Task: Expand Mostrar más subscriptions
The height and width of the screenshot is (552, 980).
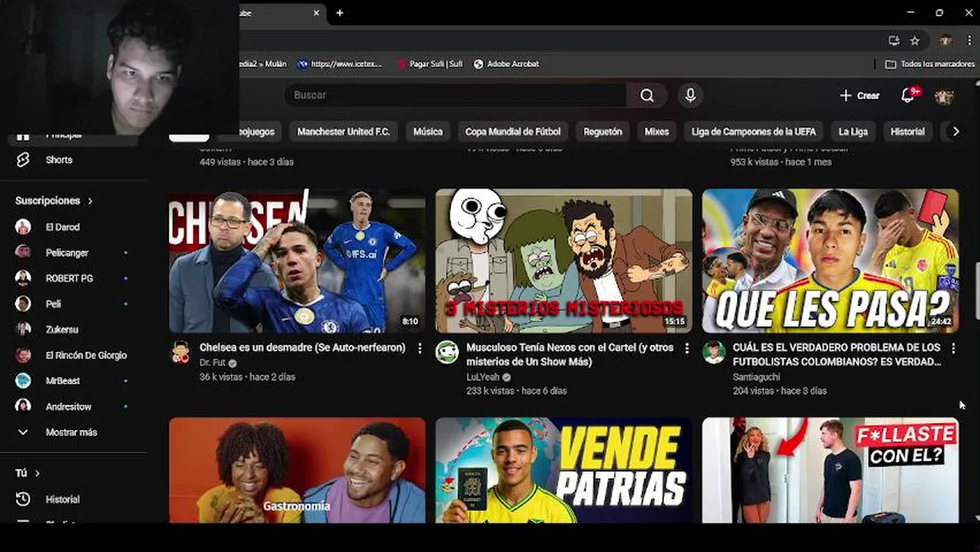Action: pyautogui.click(x=73, y=432)
